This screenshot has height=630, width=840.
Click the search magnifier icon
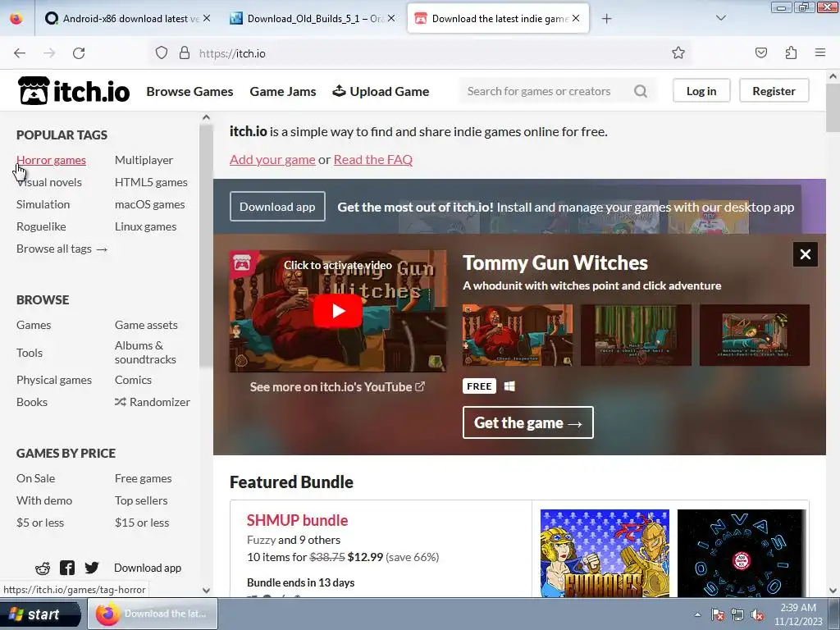pyautogui.click(x=640, y=91)
